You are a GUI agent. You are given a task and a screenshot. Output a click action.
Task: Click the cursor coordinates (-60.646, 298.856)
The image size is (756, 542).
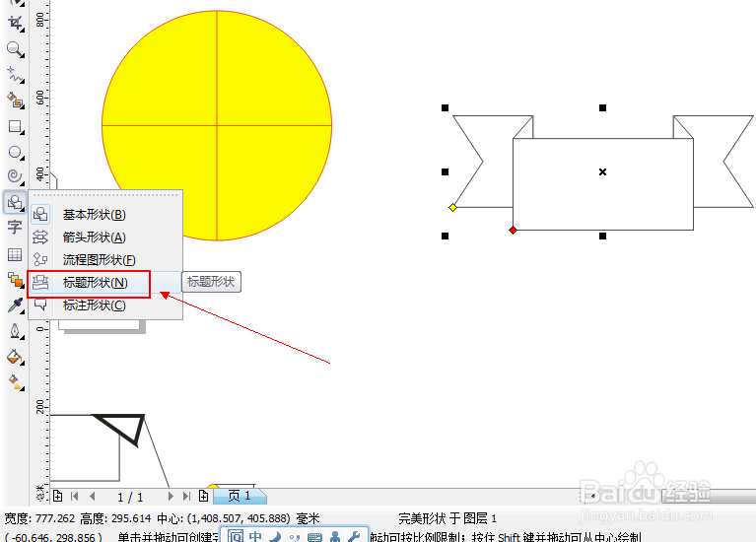tap(53, 537)
